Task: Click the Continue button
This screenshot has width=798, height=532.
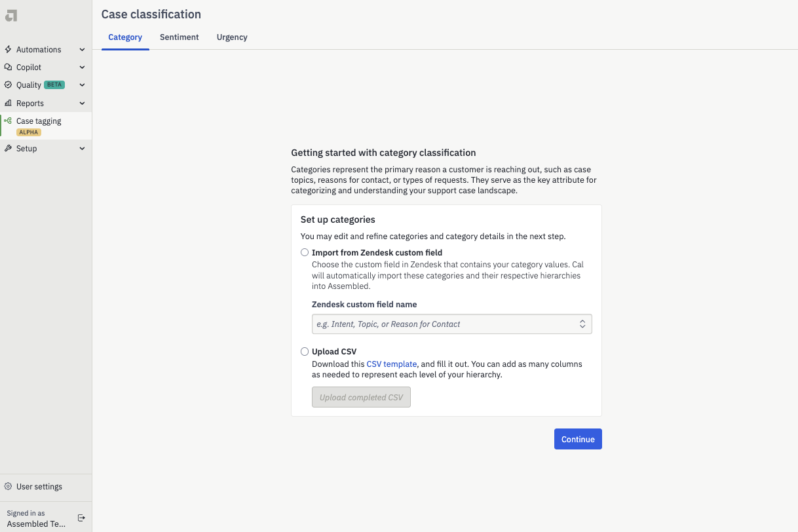Action: tap(578, 439)
